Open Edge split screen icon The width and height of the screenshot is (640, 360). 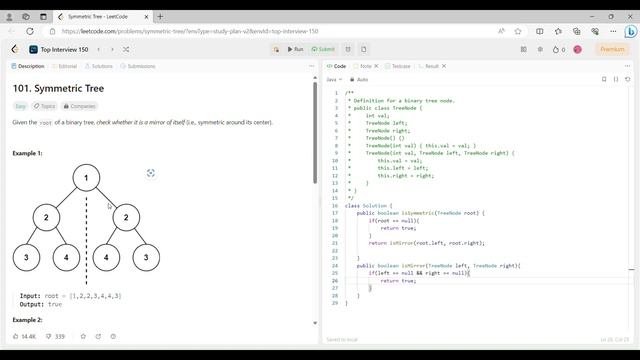click(x=540, y=31)
